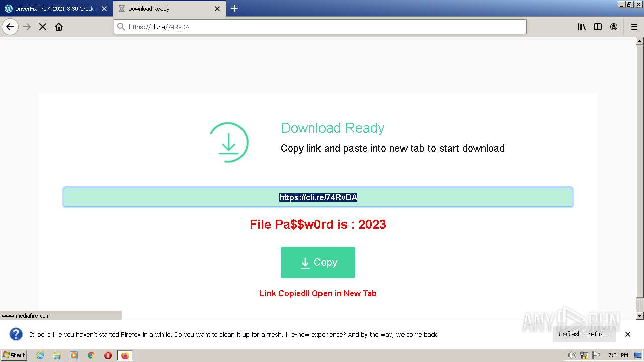Click the green Copy button
The image size is (644, 362).
pyautogui.click(x=318, y=262)
